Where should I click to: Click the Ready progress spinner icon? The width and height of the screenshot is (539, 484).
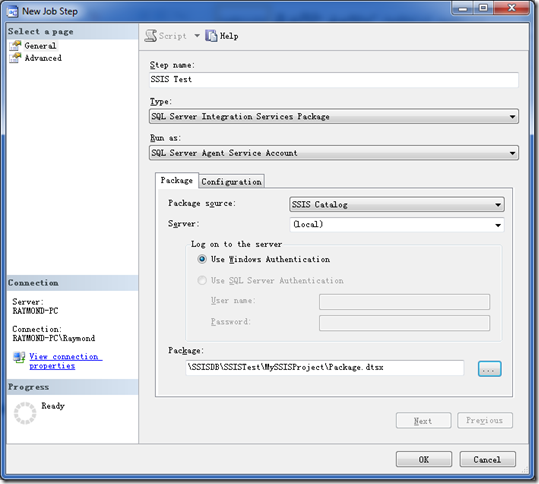(25, 413)
